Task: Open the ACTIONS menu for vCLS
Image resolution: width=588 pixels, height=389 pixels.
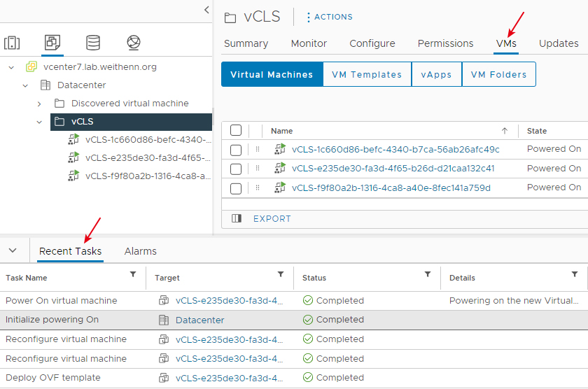Action: (330, 17)
